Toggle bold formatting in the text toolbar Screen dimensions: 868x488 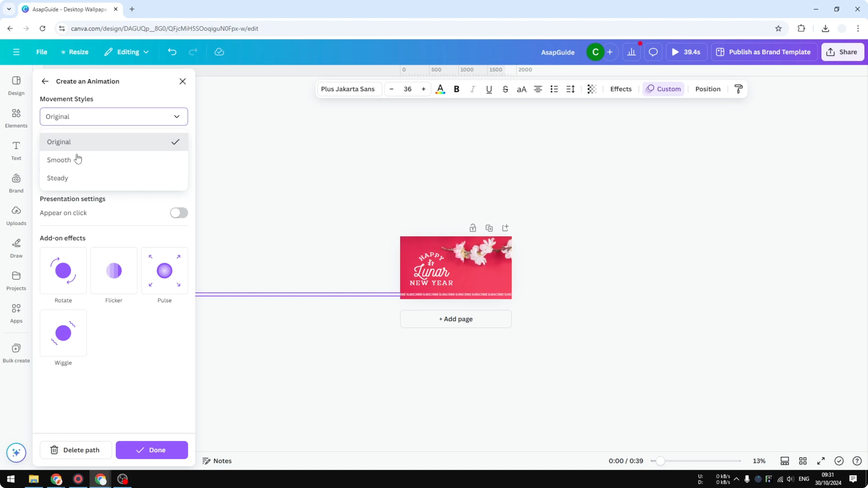pyautogui.click(x=457, y=89)
